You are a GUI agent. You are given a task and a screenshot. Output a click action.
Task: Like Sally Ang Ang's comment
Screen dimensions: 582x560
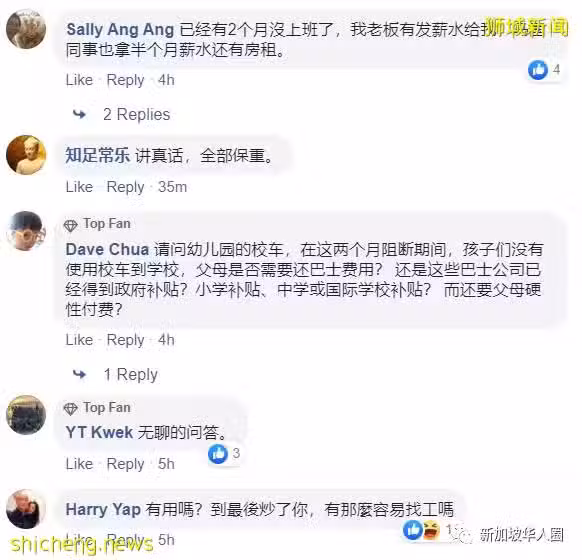point(79,80)
